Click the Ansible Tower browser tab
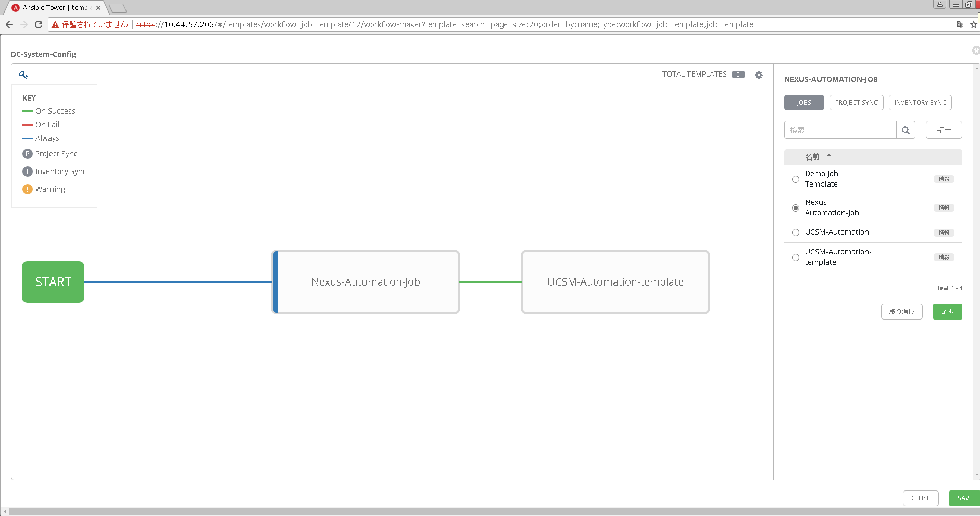This screenshot has height=516, width=980. click(55, 8)
